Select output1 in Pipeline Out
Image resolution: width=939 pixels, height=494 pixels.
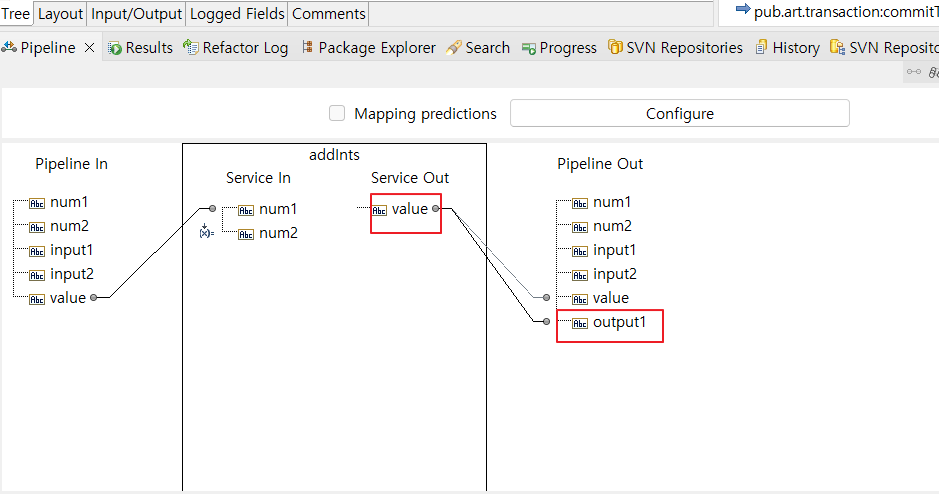(x=619, y=322)
